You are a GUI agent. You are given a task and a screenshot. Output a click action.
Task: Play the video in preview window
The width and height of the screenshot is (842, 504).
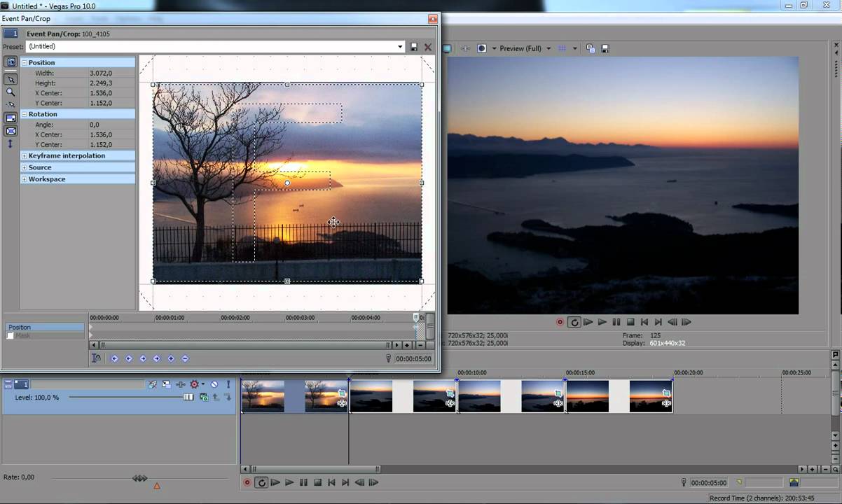click(x=602, y=322)
